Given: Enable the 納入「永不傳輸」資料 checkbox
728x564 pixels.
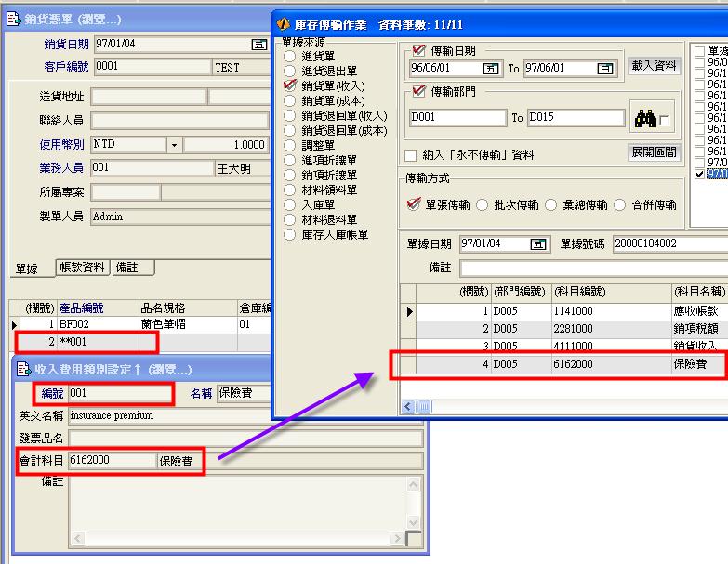Looking at the screenshot, I should click(x=411, y=155).
